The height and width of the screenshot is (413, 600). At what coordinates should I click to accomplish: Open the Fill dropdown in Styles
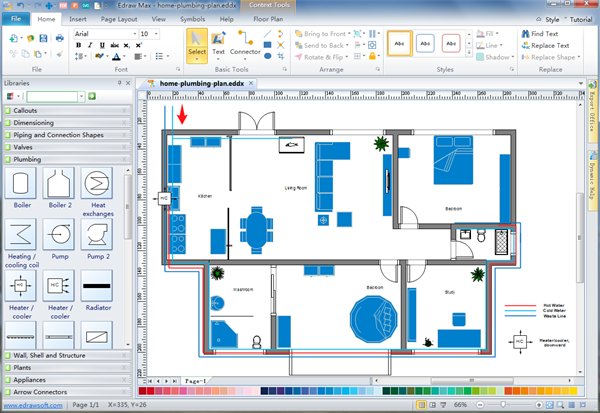pyautogui.click(x=487, y=33)
